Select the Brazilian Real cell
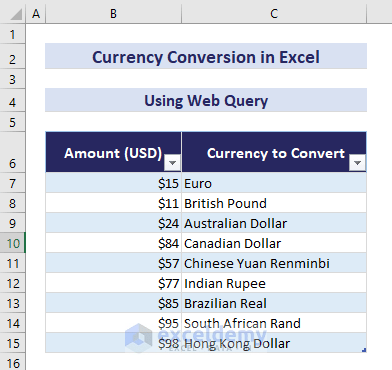The image size is (392, 370). [274, 303]
